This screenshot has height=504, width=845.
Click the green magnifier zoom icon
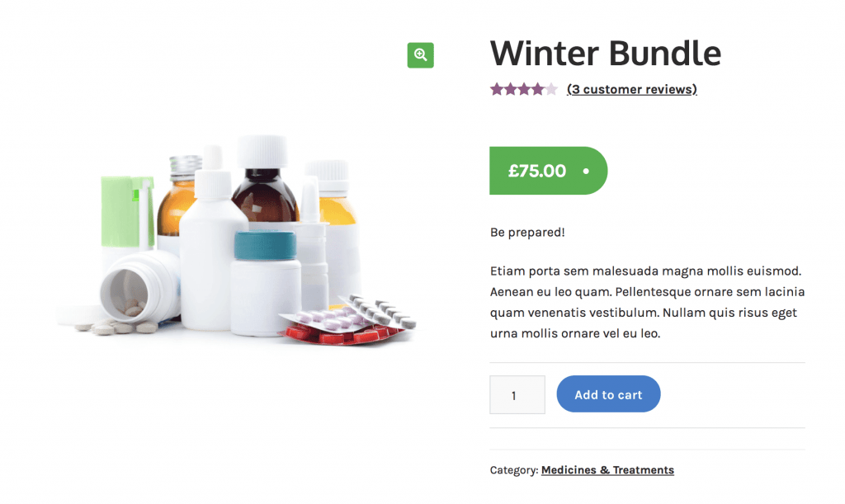pos(420,55)
